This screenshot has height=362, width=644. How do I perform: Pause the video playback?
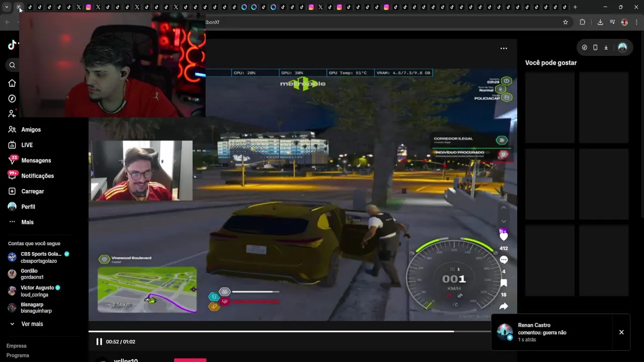click(99, 342)
